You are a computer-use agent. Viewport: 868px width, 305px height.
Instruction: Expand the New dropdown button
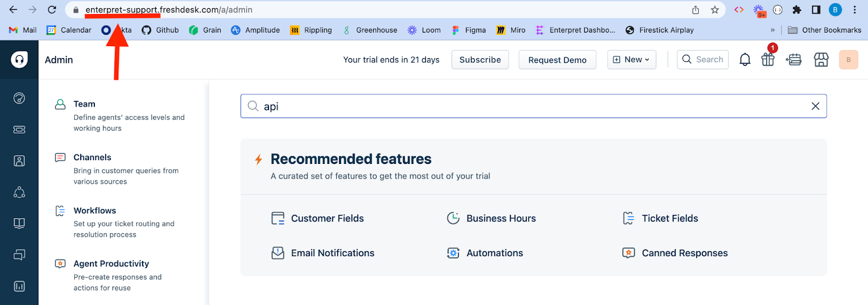(631, 60)
